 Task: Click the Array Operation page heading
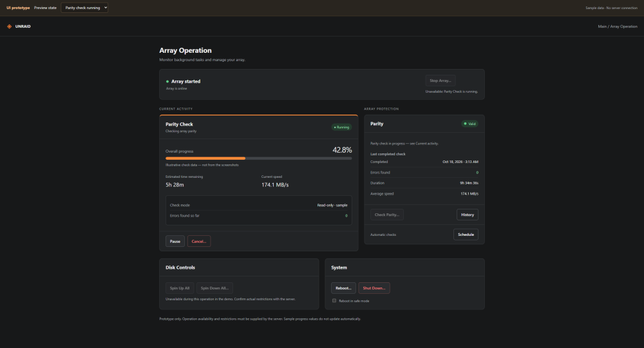point(185,50)
